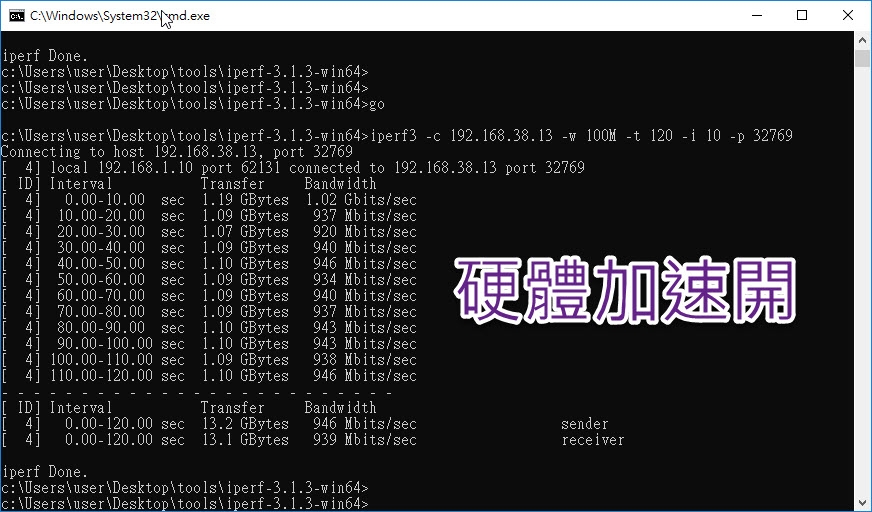The image size is (872, 512).
Task: Click the 'go' command on the prompt line
Action: pyautogui.click(x=377, y=105)
